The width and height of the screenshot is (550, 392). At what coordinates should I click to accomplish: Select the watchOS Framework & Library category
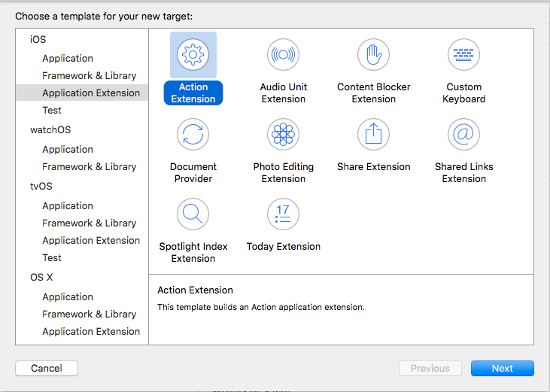pyautogui.click(x=90, y=166)
